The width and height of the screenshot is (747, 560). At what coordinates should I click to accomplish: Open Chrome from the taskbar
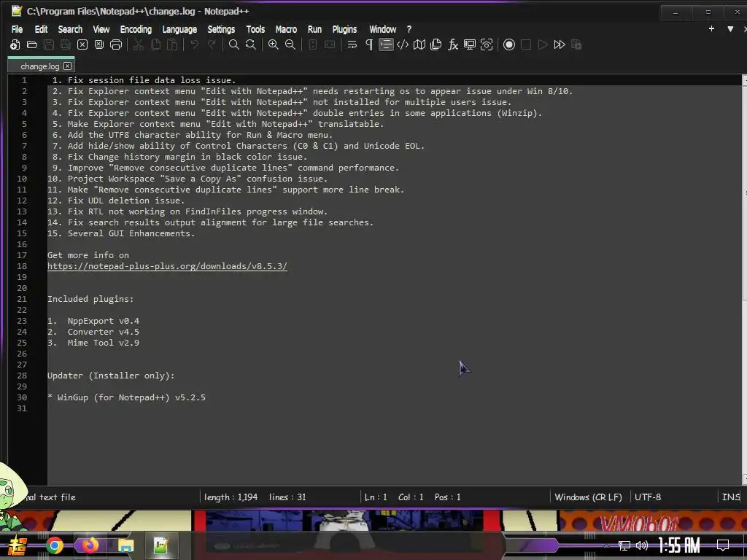pyautogui.click(x=55, y=545)
